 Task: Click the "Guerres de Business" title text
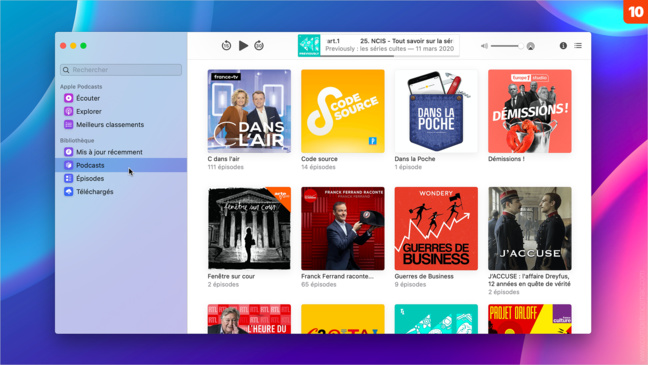pos(424,276)
